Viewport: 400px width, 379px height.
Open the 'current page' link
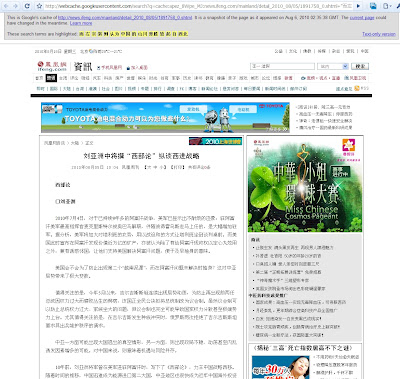coord(362,18)
